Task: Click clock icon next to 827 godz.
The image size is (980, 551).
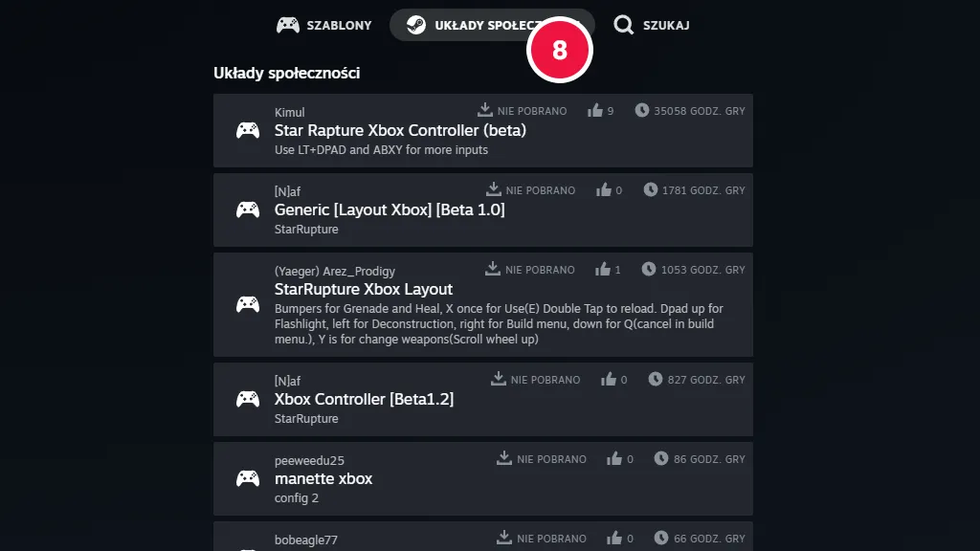Action: click(655, 379)
